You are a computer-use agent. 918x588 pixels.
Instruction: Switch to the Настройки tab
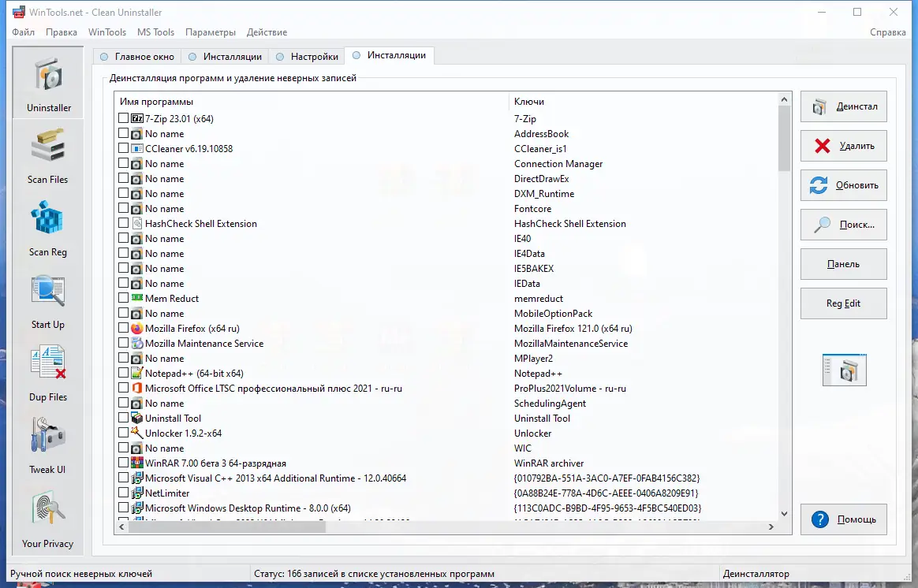click(308, 57)
